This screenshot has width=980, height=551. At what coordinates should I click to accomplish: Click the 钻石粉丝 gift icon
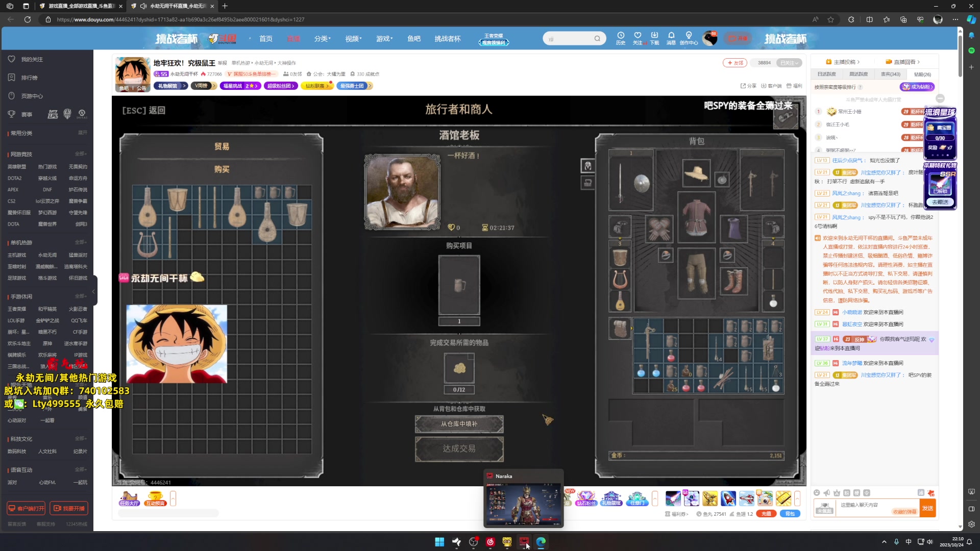point(586,498)
